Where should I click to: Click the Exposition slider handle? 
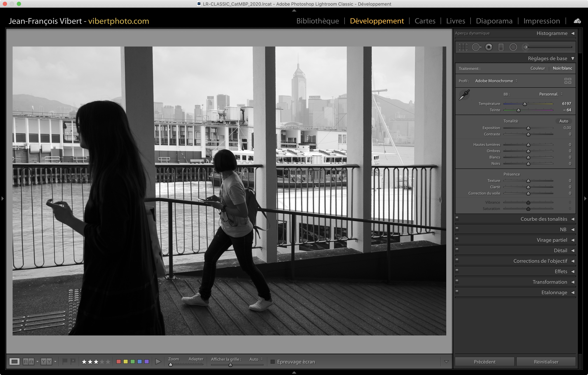point(528,128)
